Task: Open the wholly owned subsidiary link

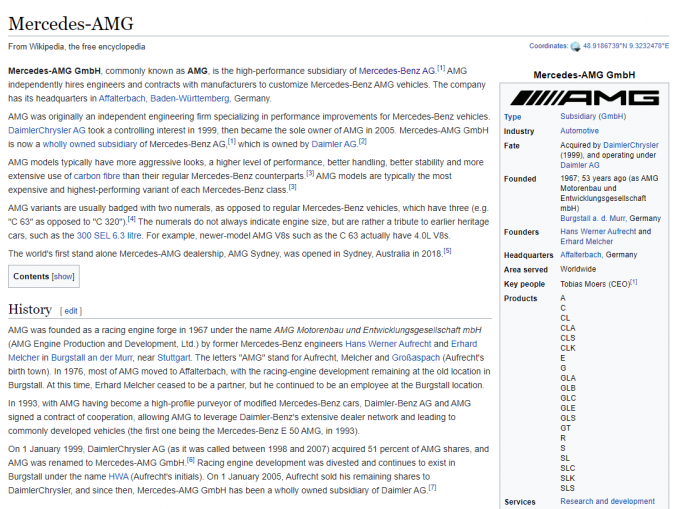Action: tap(90, 144)
